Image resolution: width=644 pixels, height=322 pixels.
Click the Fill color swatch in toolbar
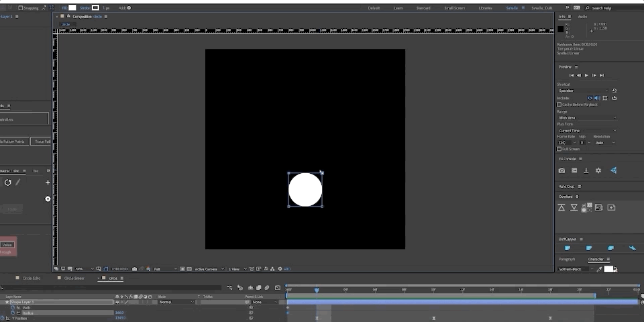(x=72, y=8)
